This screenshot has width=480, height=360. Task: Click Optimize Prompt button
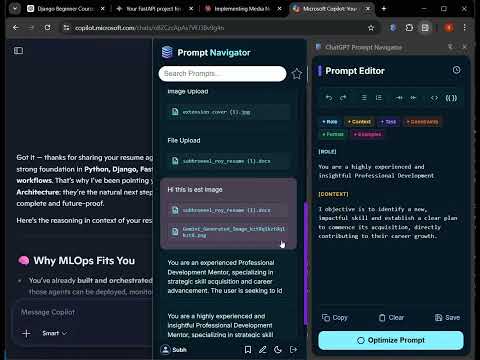(391, 340)
